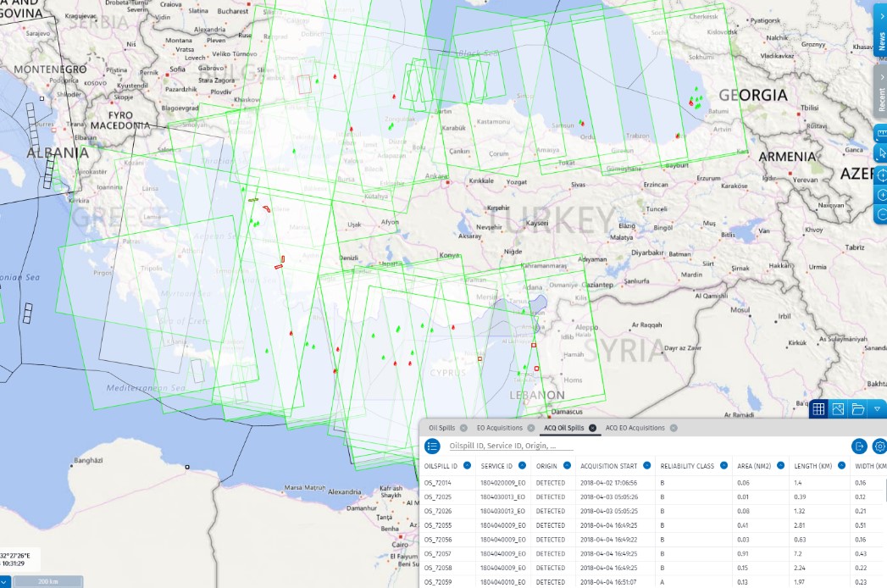Zoom in with the plus button

point(881,195)
